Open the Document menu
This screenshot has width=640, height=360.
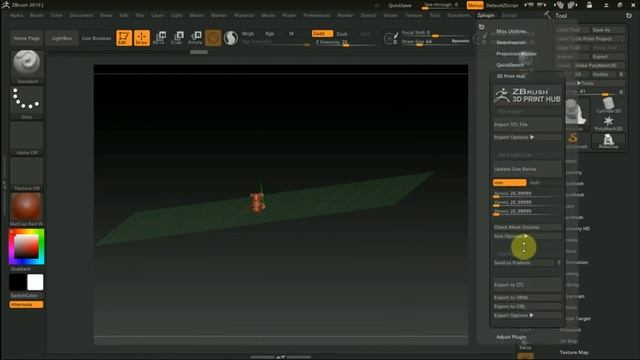81,16
